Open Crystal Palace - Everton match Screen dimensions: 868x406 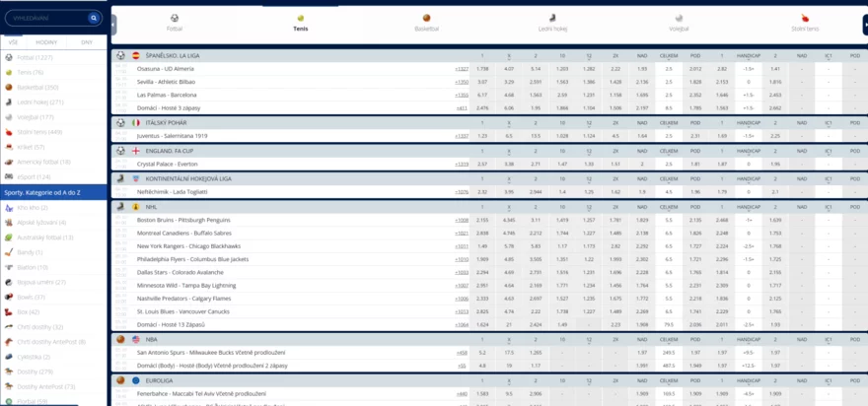tap(170, 164)
